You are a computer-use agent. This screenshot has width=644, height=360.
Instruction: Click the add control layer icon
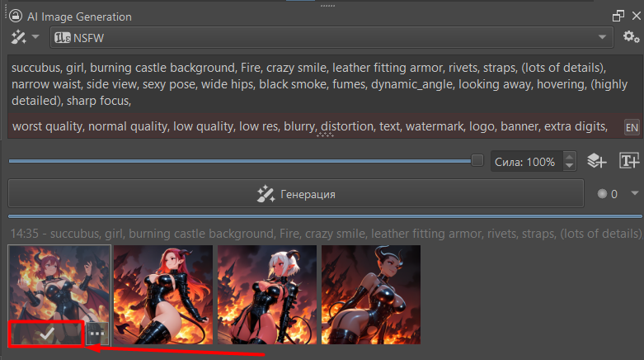point(597,162)
